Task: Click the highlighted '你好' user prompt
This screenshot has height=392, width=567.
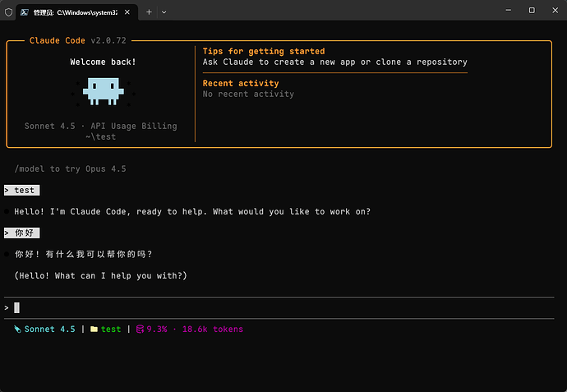Action: [21, 233]
